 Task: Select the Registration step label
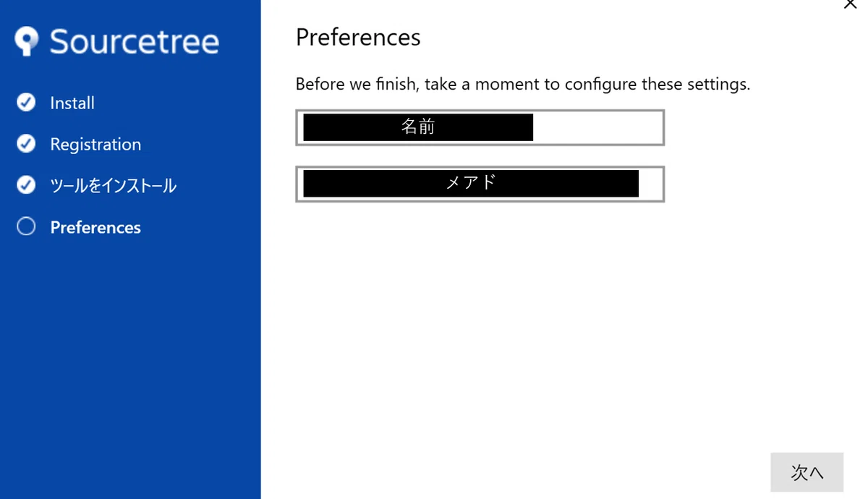click(95, 145)
